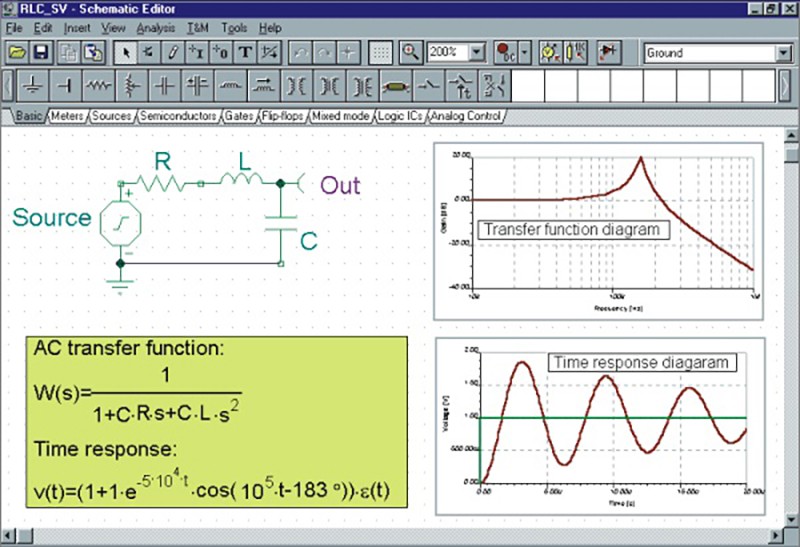Switch to the Basic component tab
The width and height of the screenshot is (800, 547).
tap(29, 116)
